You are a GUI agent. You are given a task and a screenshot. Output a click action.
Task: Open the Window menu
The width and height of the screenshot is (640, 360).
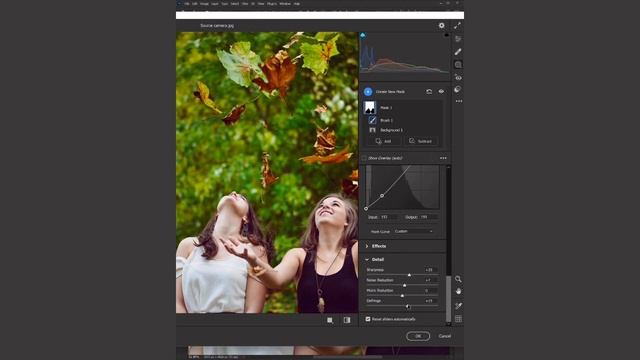pyautogui.click(x=285, y=4)
